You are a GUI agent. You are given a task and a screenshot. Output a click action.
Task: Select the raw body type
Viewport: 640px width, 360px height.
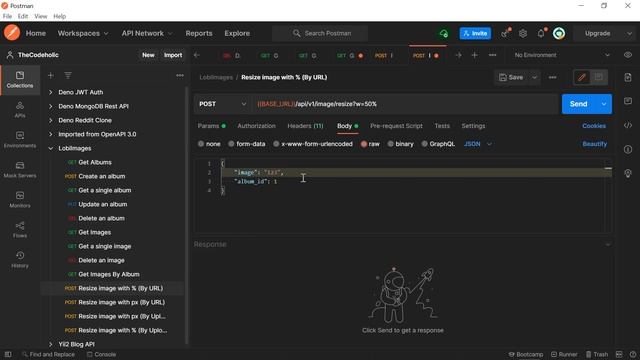(x=370, y=144)
